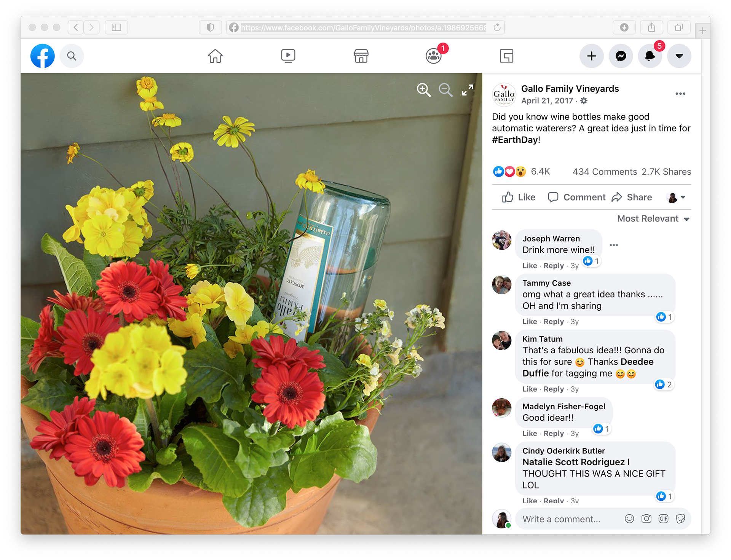Expand the account dropdown arrow

tap(679, 56)
